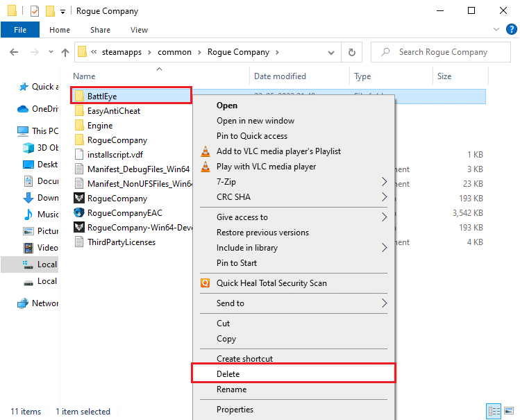
Task: Click New folder quick access icon
Action: pos(50,11)
